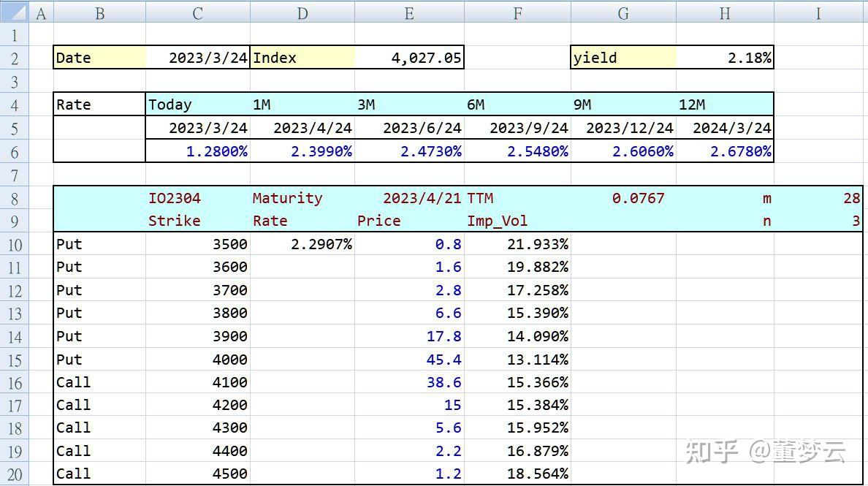Click the Price column heading

pos(409,221)
